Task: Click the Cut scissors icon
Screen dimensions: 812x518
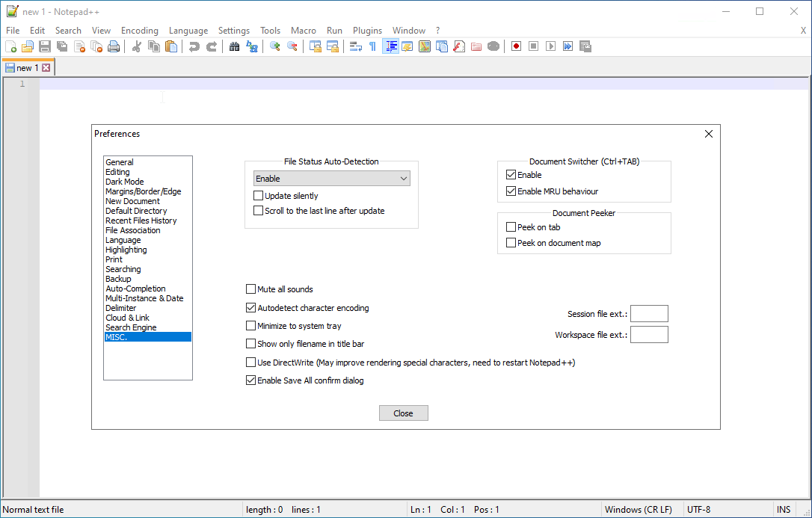Action: 136,46
